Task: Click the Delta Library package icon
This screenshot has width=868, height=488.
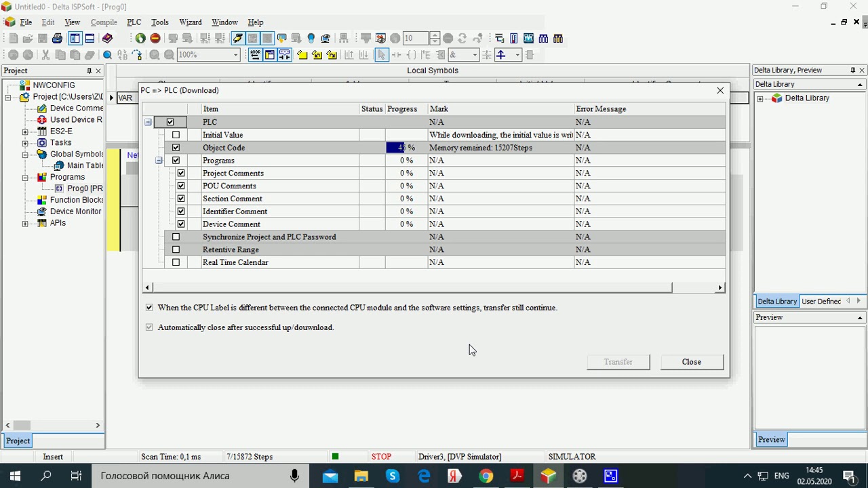Action: point(777,98)
